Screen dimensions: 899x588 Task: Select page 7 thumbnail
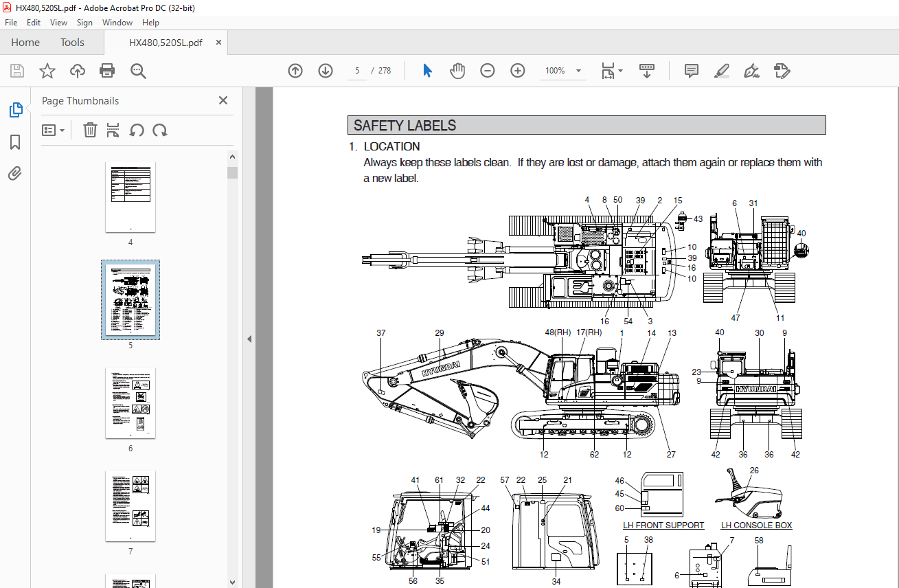pyautogui.click(x=130, y=506)
